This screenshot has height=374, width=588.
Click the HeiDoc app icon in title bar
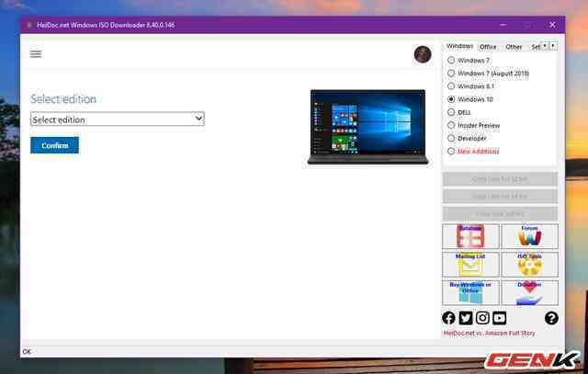pyautogui.click(x=29, y=25)
